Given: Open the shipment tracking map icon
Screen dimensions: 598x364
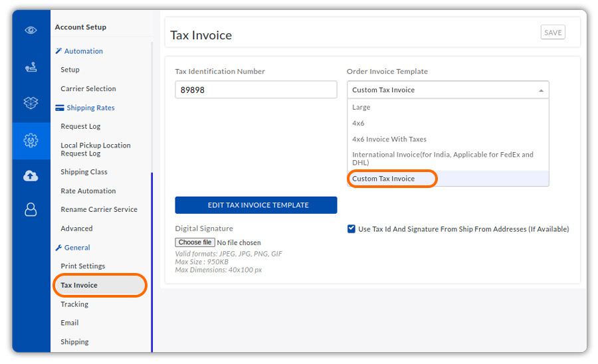Looking at the screenshot, I should click(31, 67).
